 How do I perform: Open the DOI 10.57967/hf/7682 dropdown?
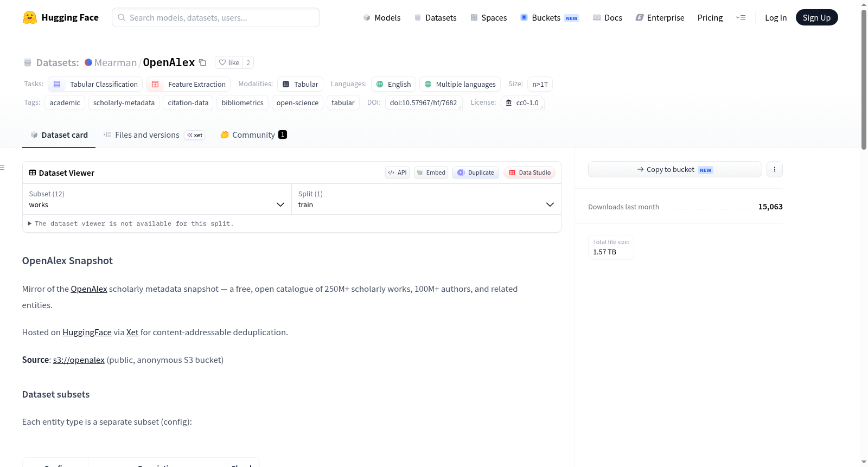click(424, 103)
